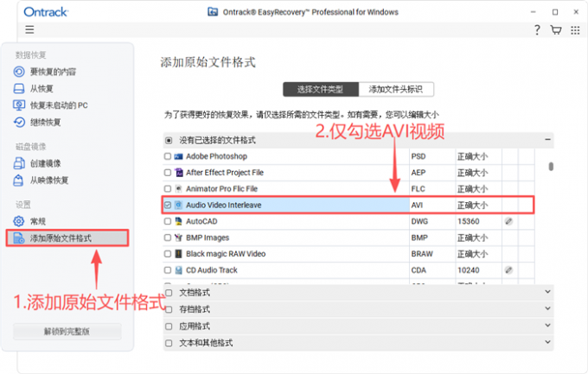
Task: Expand the 文本和其他格式 section chevron
Action: (x=547, y=342)
